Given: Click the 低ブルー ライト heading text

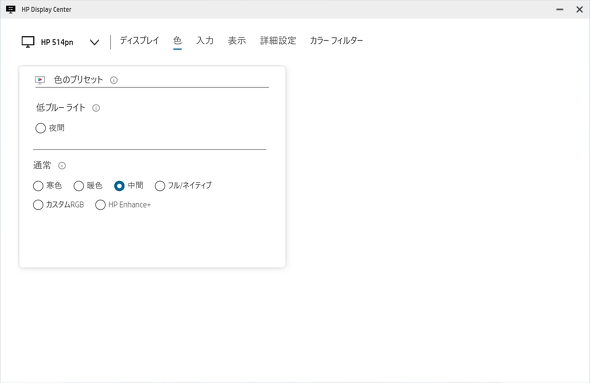Looking at the screenshot, I should click(61, 108).
